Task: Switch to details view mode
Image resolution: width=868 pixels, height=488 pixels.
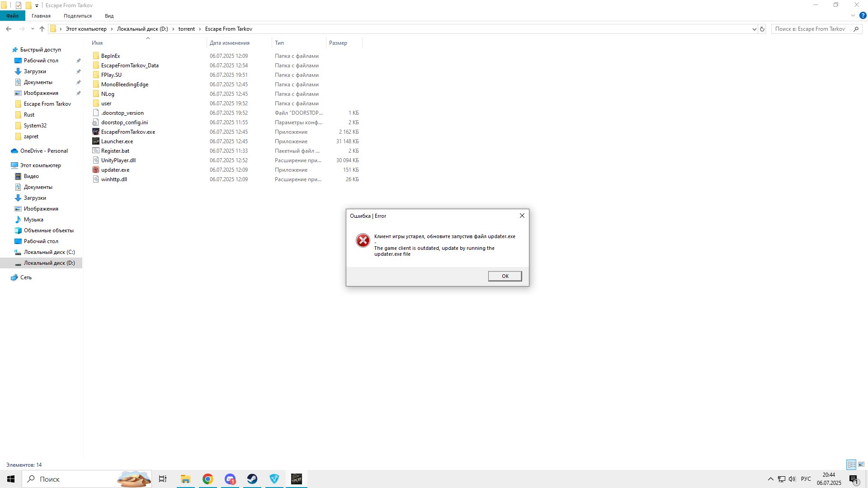Action: click(x=851, y=465)
